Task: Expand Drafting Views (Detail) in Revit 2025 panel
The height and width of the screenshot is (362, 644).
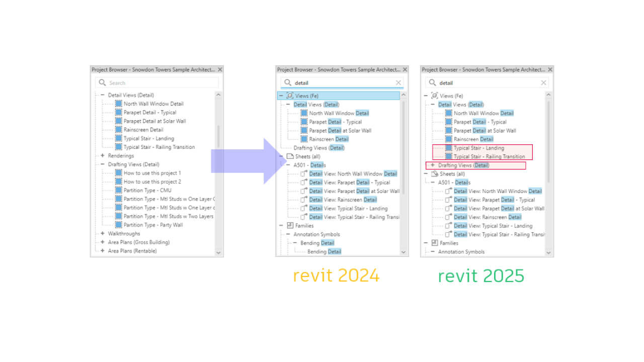Action: (x=433, y=165)
